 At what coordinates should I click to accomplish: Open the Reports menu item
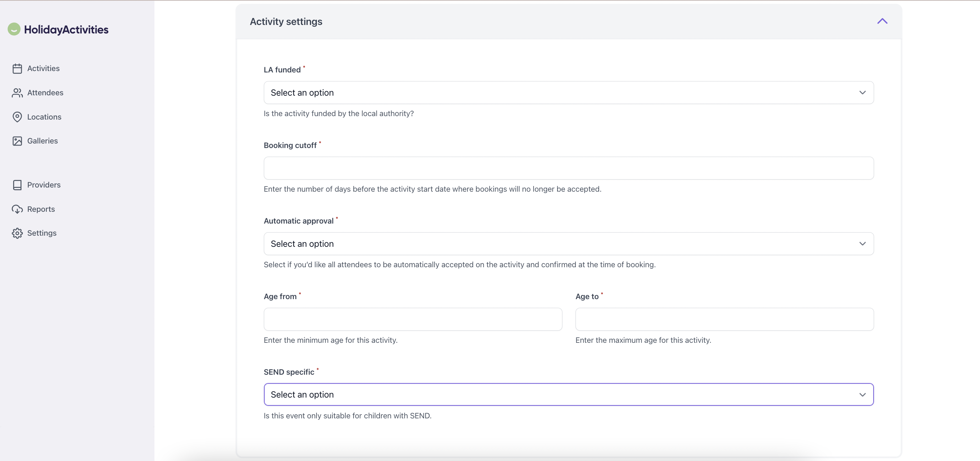tap(41, 209)
